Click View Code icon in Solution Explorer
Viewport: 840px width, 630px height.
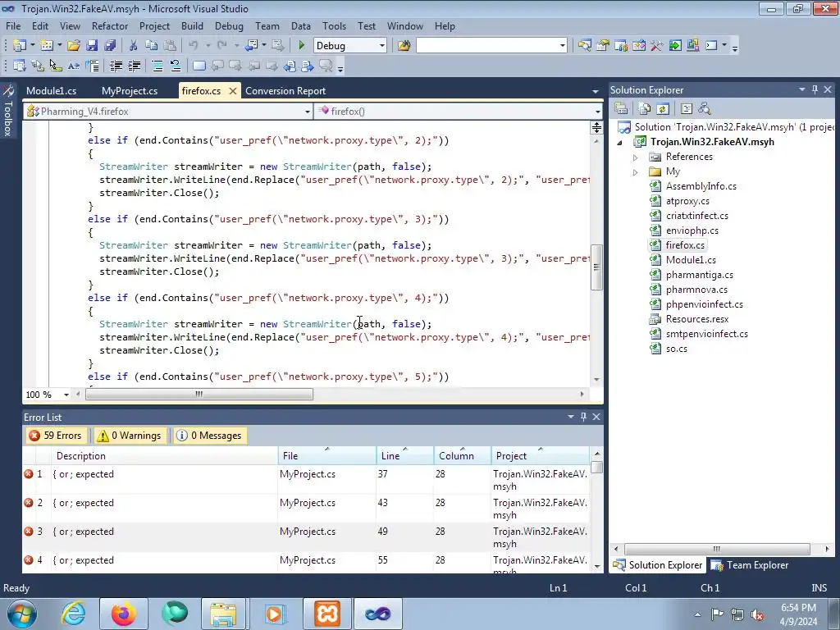[687, 109]
